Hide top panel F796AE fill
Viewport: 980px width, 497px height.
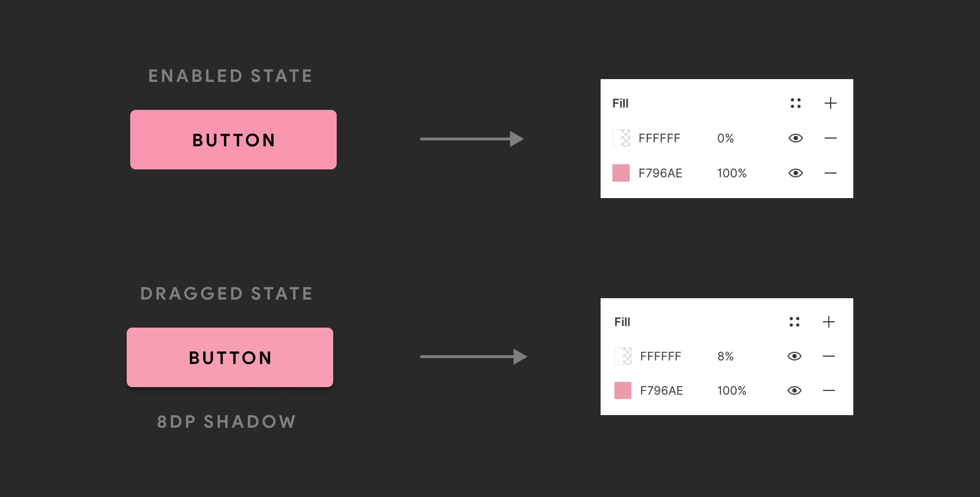pyautogui.click(x=795, y=173)
